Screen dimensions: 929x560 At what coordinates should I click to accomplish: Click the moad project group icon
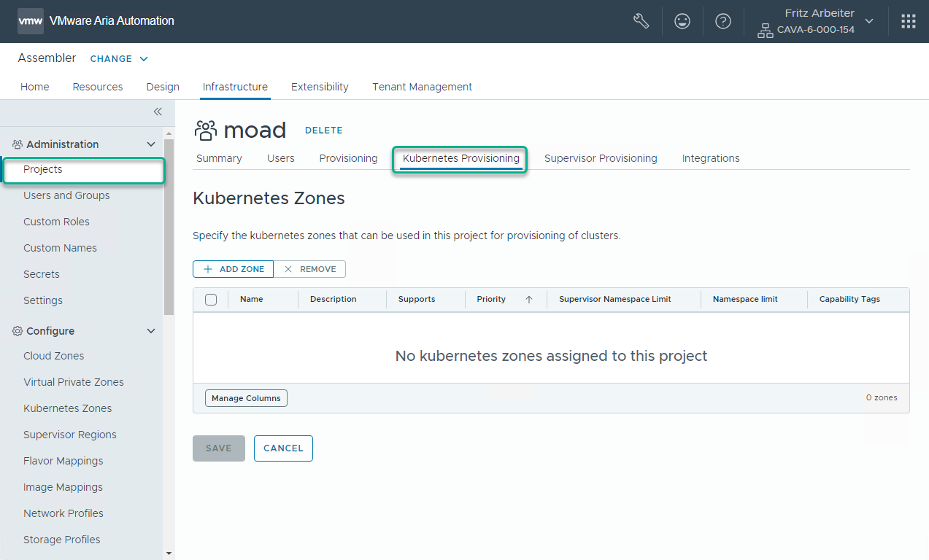206,131
